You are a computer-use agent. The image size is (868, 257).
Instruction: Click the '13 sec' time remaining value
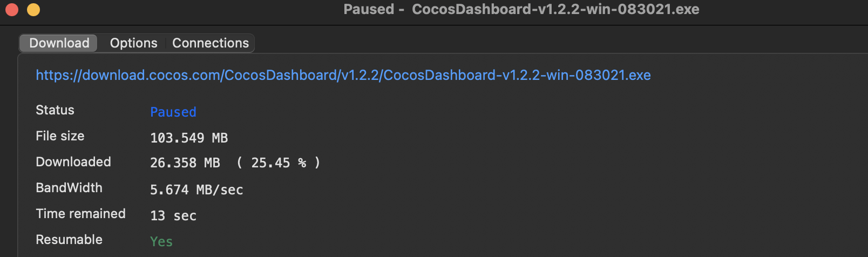(173, 216)
